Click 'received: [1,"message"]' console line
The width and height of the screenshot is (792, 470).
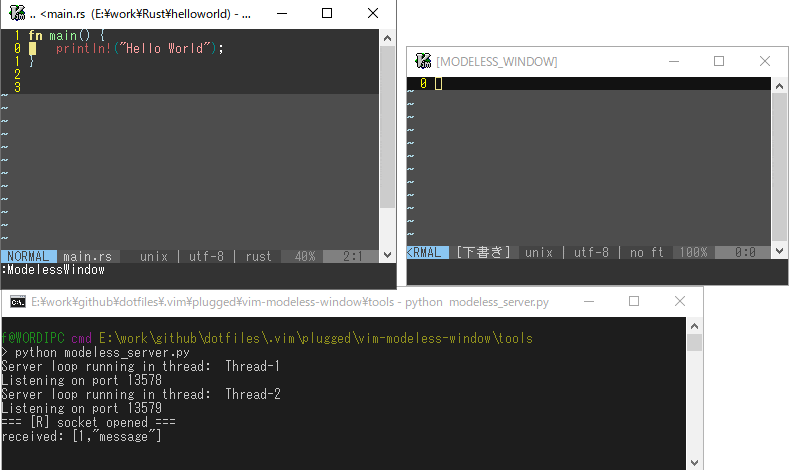tap(81, 436)
